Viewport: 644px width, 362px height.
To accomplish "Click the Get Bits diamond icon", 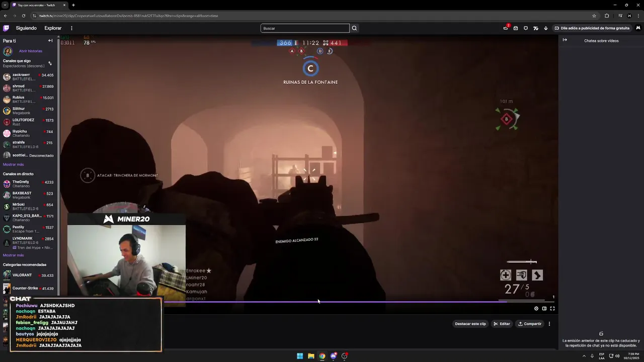I will [x=546, y=28].
